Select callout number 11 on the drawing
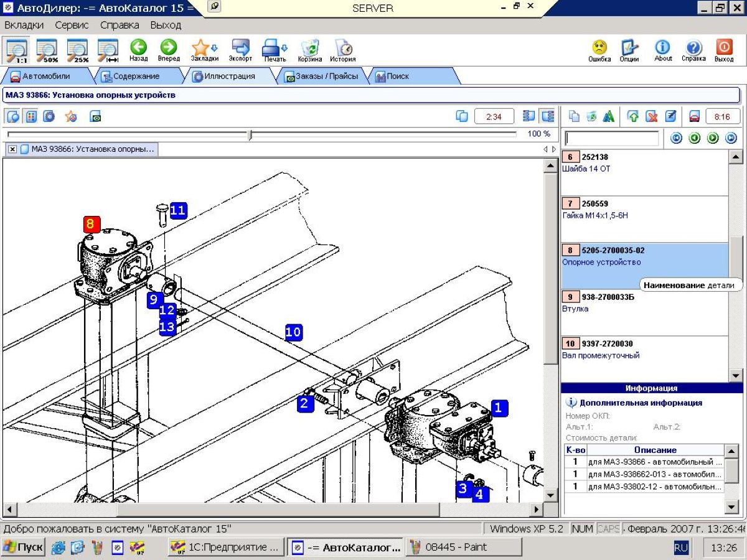 (x=178, y=210)
